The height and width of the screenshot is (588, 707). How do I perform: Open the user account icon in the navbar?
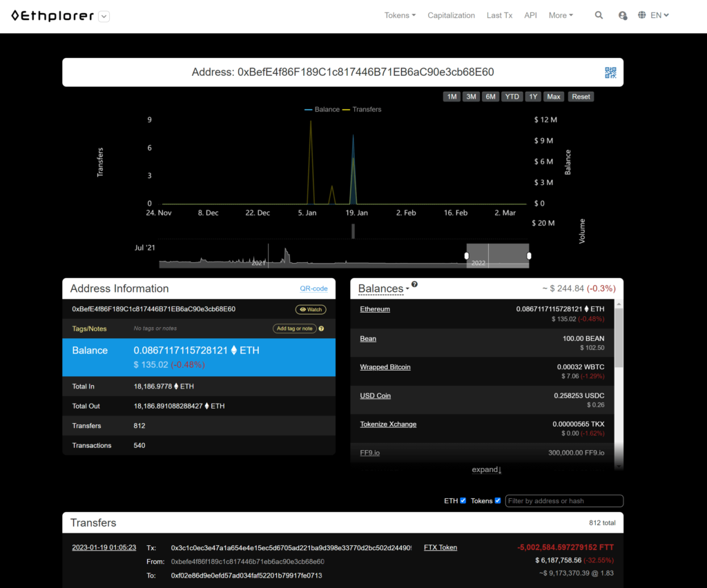point(623,15)
